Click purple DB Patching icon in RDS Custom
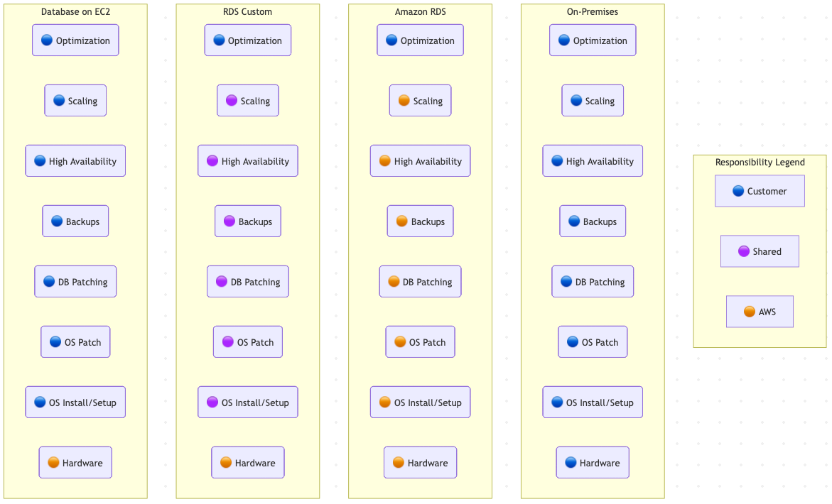 pos(222,282)
